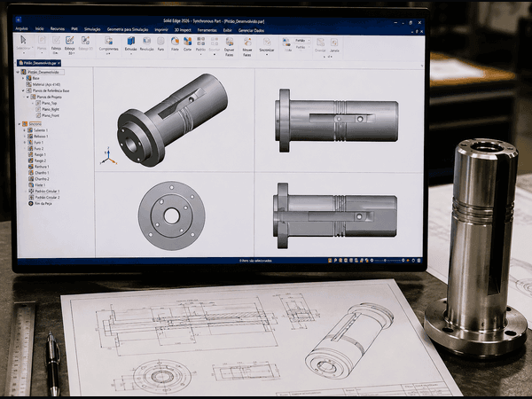Click the last icon in status bar
The width and height of the screenshot is (532, 399).
pos(419,260)
